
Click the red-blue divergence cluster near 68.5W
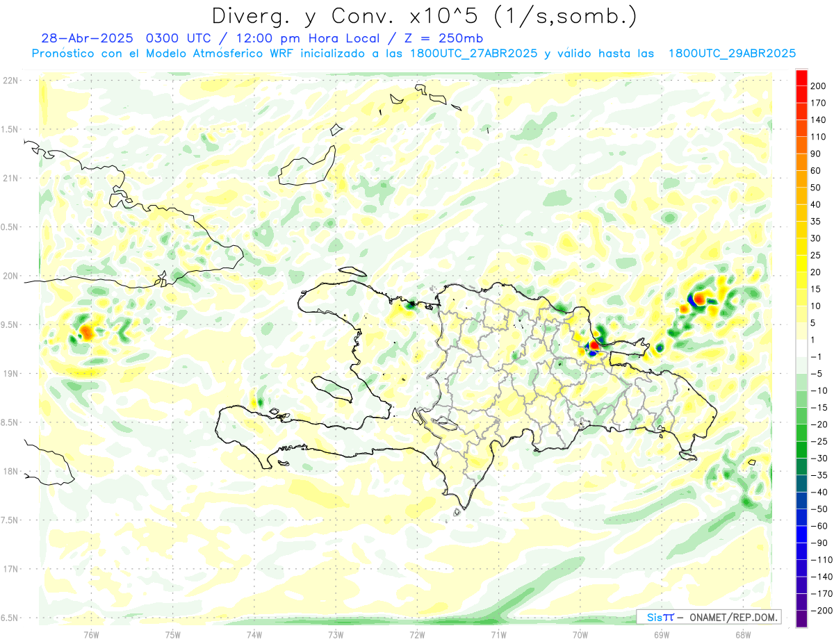(x=696, y=299)
